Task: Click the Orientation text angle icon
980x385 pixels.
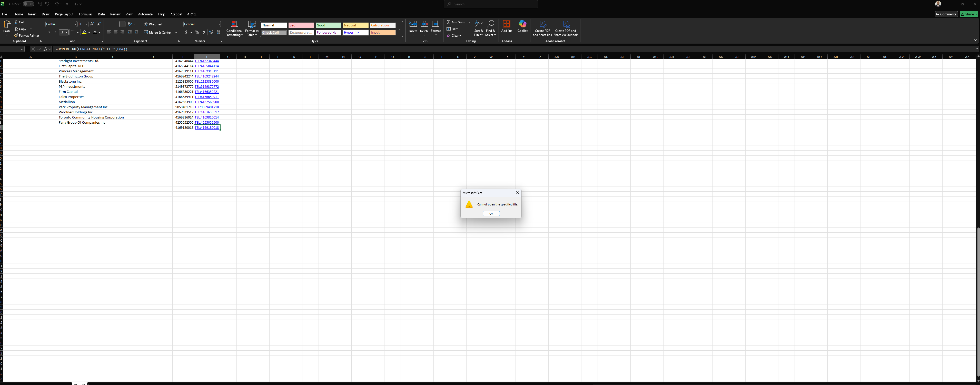Action: 130,24
